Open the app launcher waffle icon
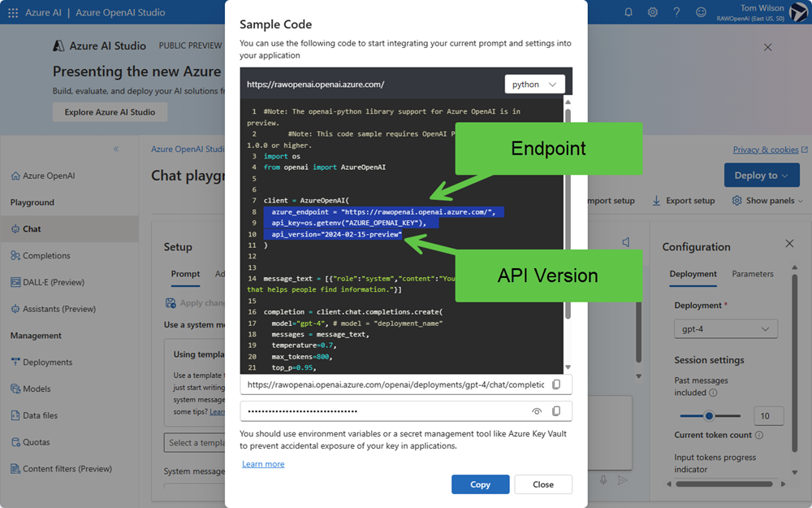Image resolution: width=812 pixels, height=508 pixels. [13, 12]
